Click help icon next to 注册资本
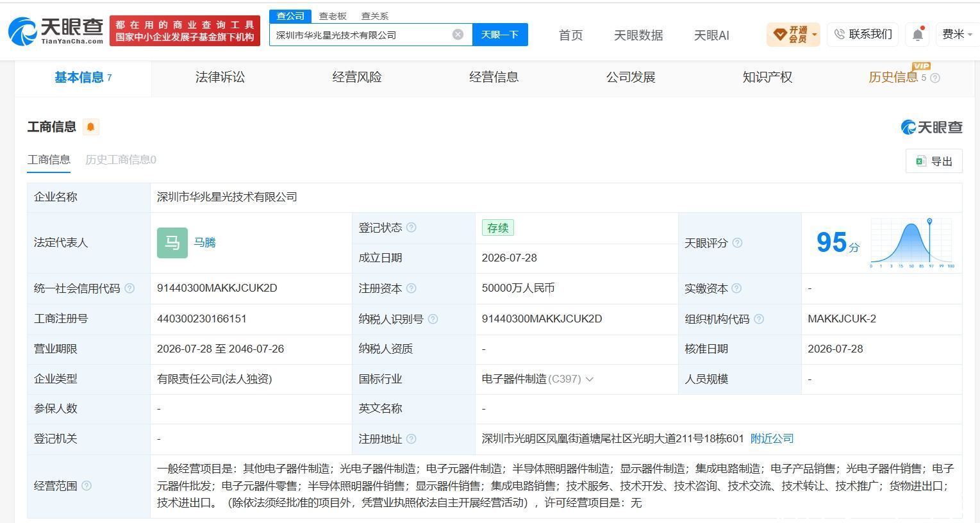Image resolution: width=980 pixels, height=523 pixels. pyautogui.click(x=411, y=288)
